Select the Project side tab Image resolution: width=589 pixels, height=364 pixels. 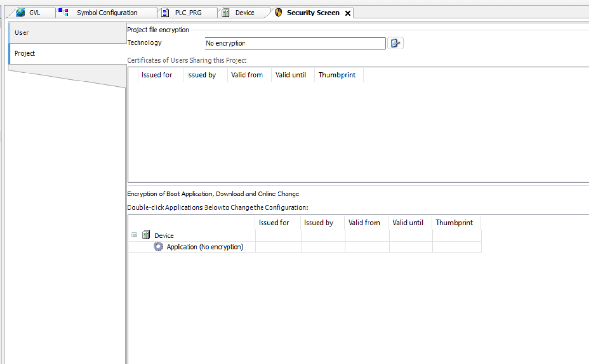tap(66, 53)
